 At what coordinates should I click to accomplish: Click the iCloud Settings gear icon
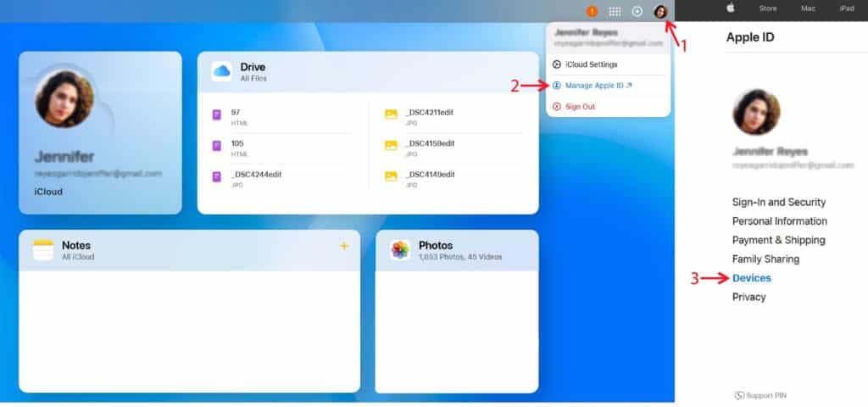(557, 64)
